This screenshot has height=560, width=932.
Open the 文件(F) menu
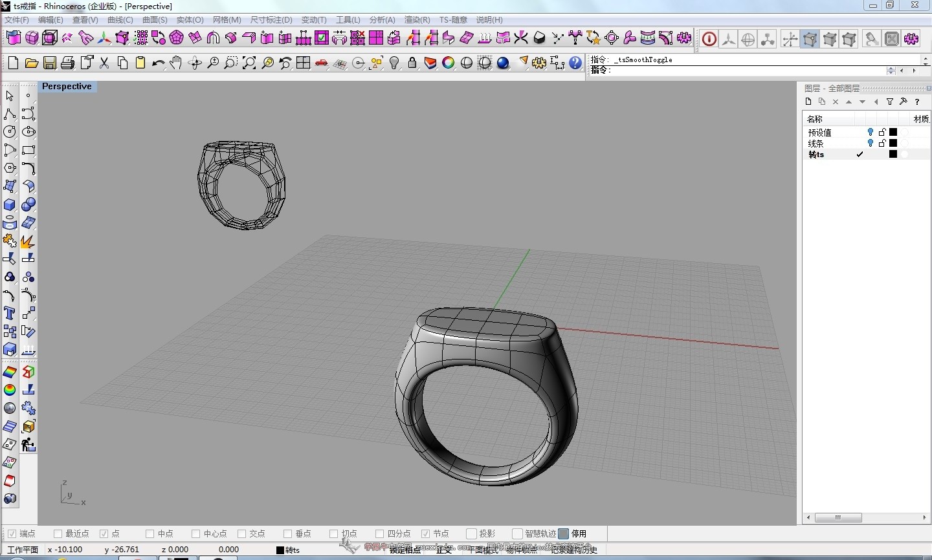17,20
